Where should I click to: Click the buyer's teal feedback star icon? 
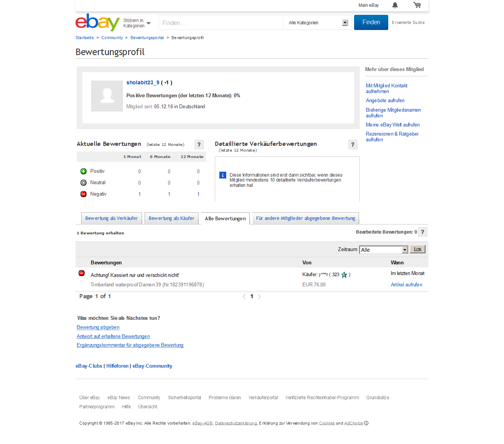(x=344, y=275)
